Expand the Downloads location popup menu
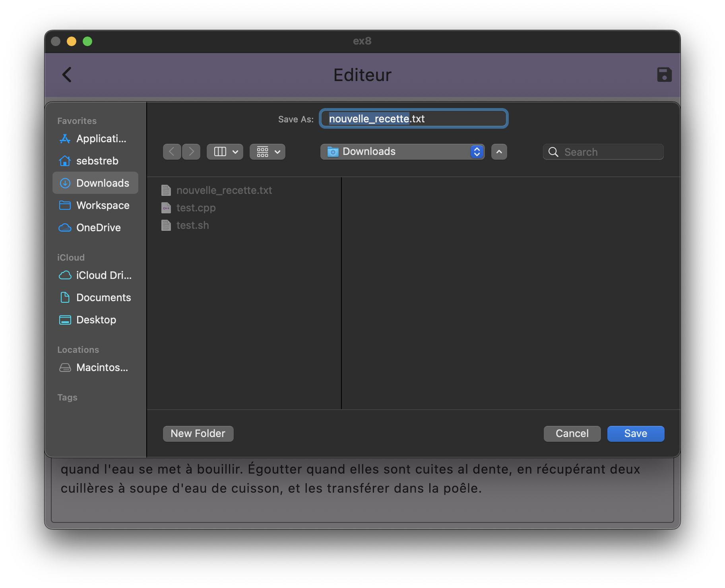The height and width of the screenshot is (588, 725). click(x=402, y=152)
